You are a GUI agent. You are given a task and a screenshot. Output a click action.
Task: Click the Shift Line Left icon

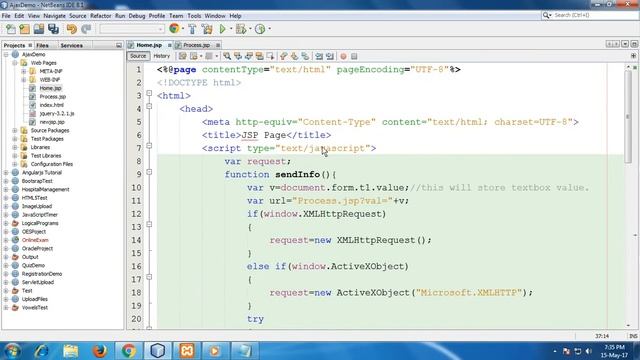click(319, 56)
